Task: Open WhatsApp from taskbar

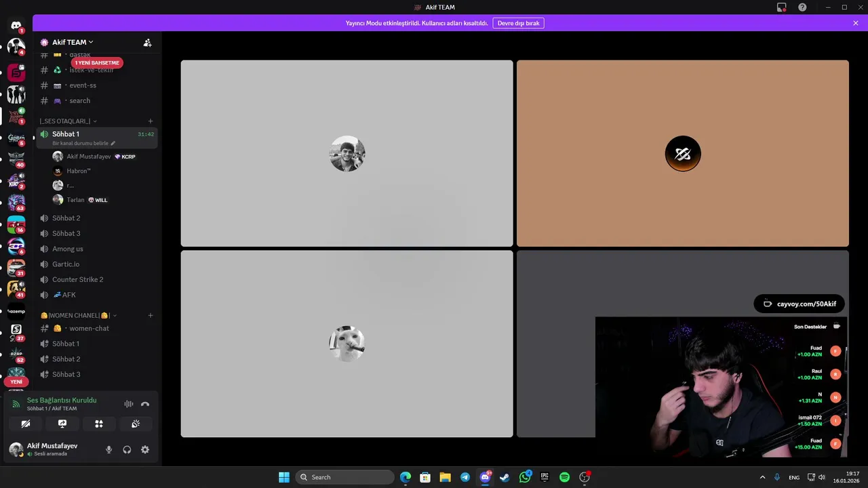Action: click(x=525, y=477)
